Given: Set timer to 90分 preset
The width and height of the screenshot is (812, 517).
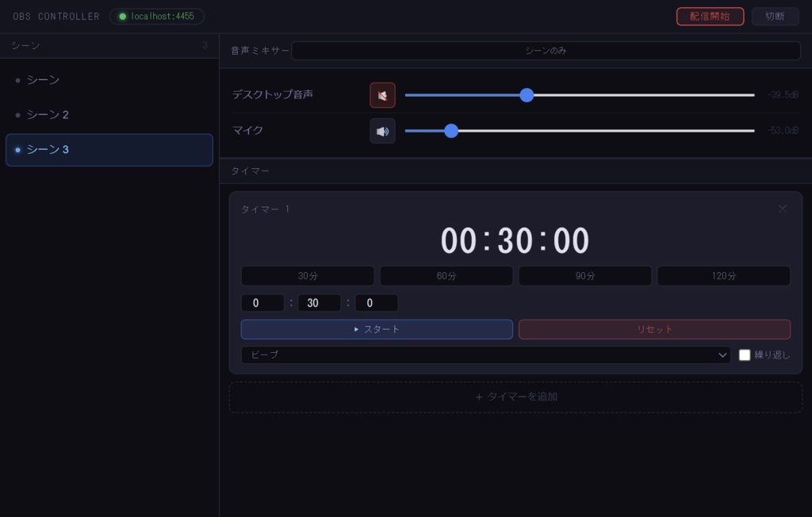Looking at the screenshot, I should tap(584, 276).
